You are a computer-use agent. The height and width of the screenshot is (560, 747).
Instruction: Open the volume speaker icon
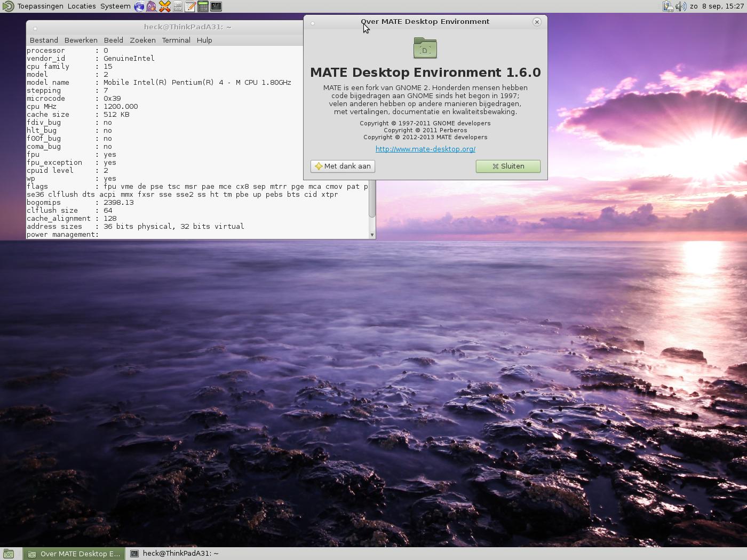[x=681, y=6]
